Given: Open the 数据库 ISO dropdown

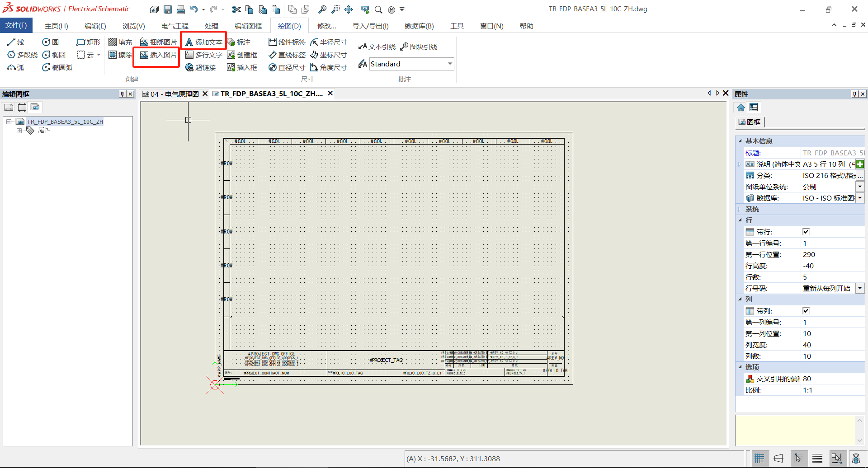Looking at the screenshot, I should pos(860,198).
